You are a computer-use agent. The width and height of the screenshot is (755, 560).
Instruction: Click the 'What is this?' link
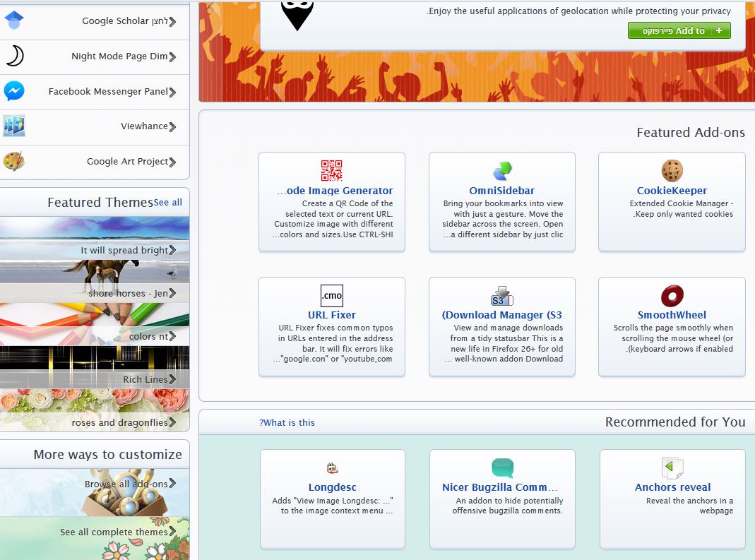[287, 423]
